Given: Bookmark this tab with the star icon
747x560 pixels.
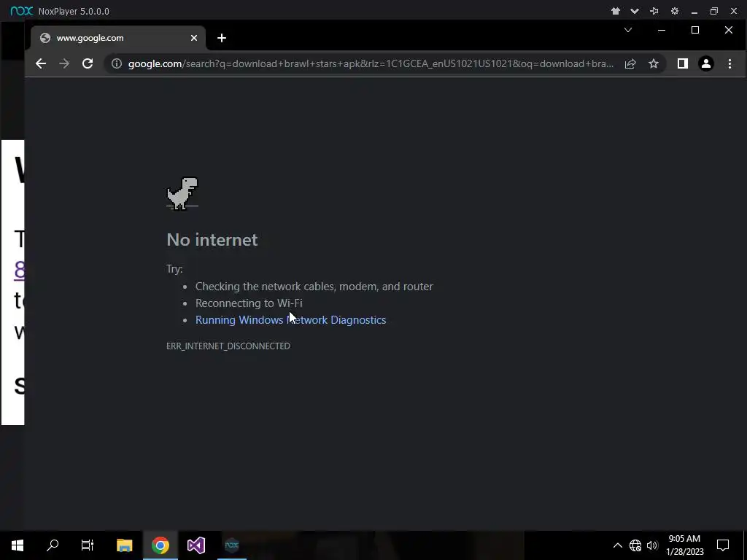Looking at the screenshot, I should [654, 64].
